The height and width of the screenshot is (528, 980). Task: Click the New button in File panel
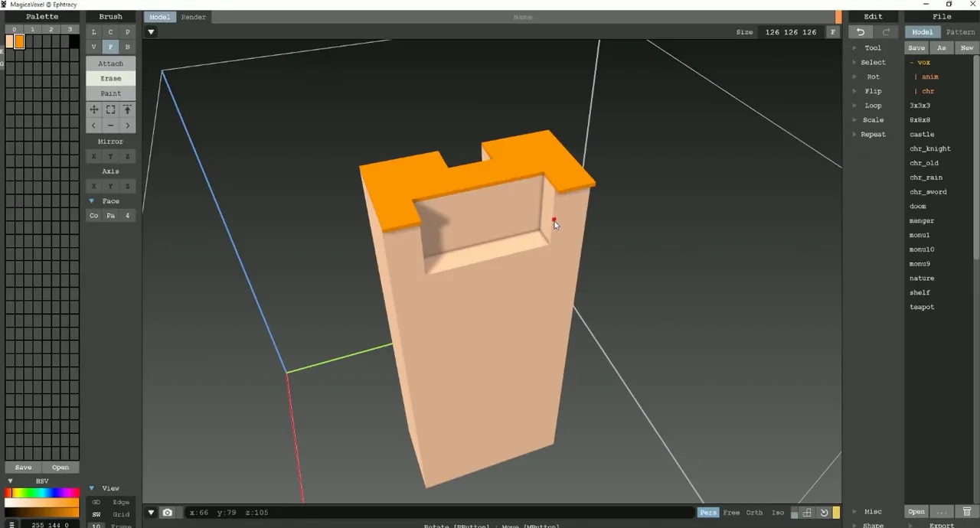point(967,47)
